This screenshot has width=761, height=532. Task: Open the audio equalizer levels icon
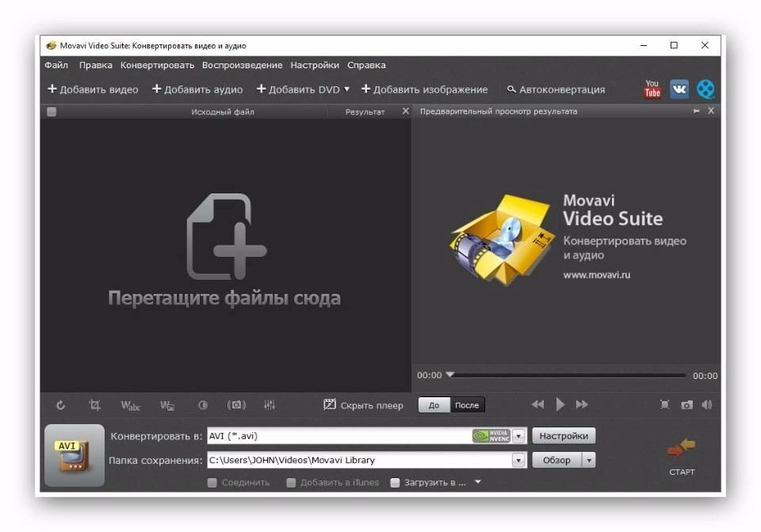[x=270, y=405]
